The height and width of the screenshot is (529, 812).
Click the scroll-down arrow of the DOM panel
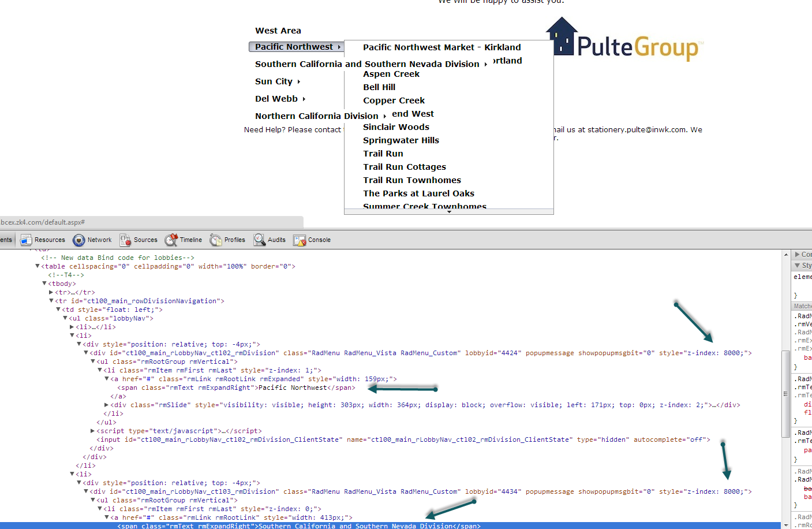[x=786, y=525]
